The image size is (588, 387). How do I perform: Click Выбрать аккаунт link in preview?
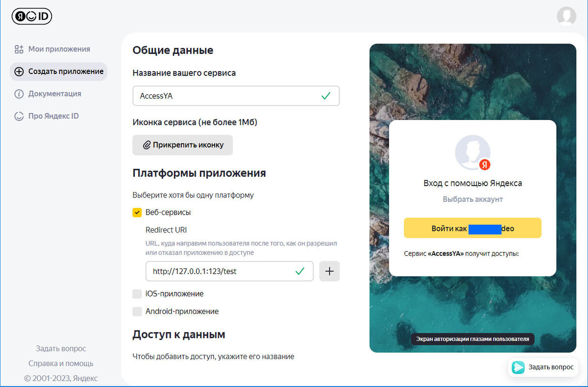pyautogui.click(x=473, y=199)
